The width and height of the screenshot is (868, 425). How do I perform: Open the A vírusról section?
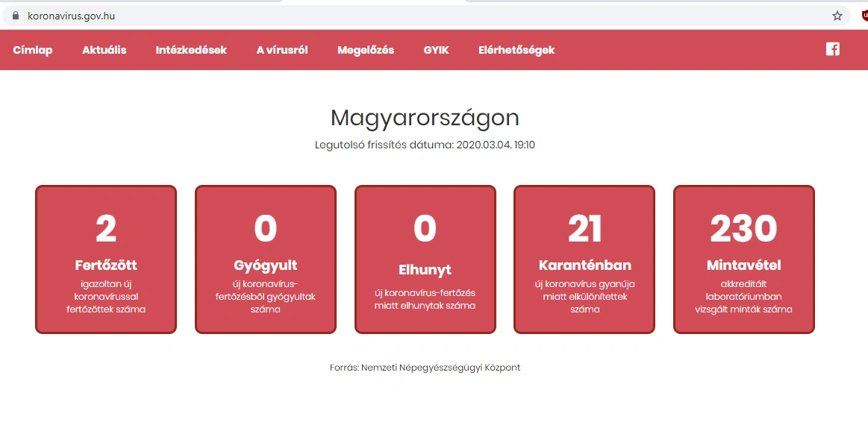click(x=282, y=50)
